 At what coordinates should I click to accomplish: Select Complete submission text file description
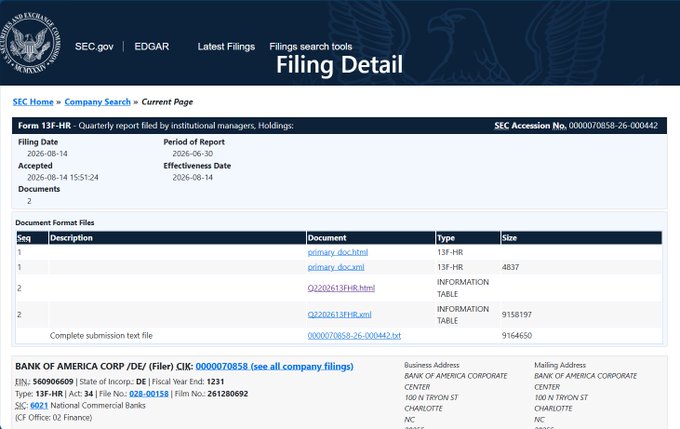101,336
